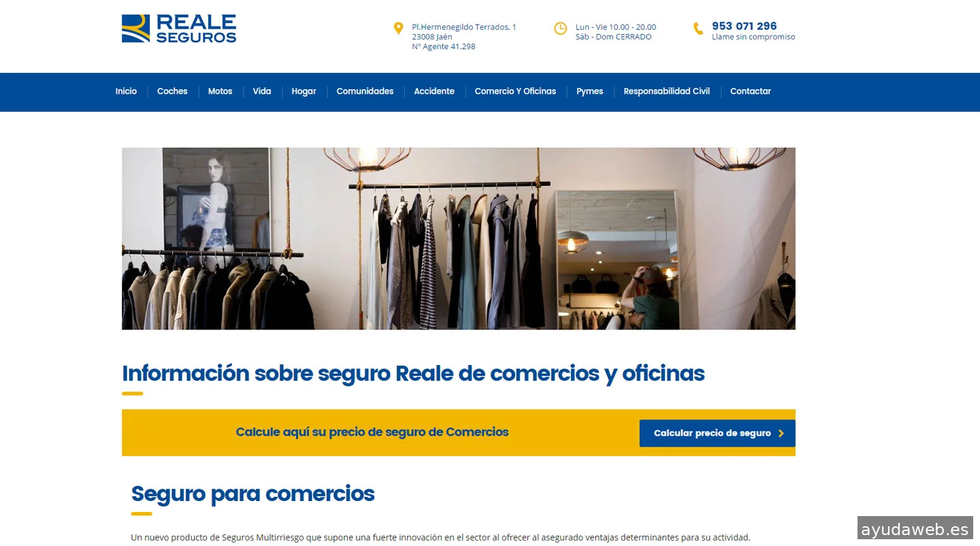
Task: Navigate to Comunidades
Action: coord(365,91)
